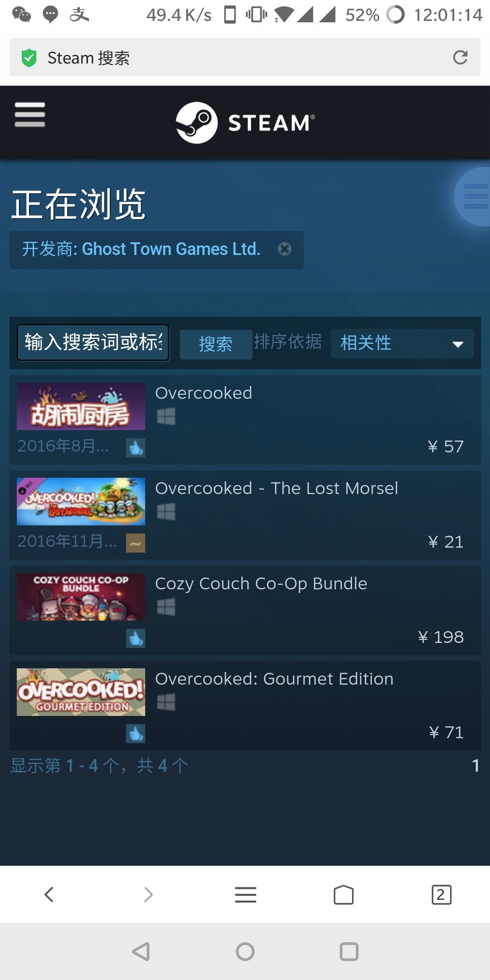Viewport: 490px width, 980px height.
Task: Tap the developer tag Ghost Town Games Ltd.
Action: (141, 249)
